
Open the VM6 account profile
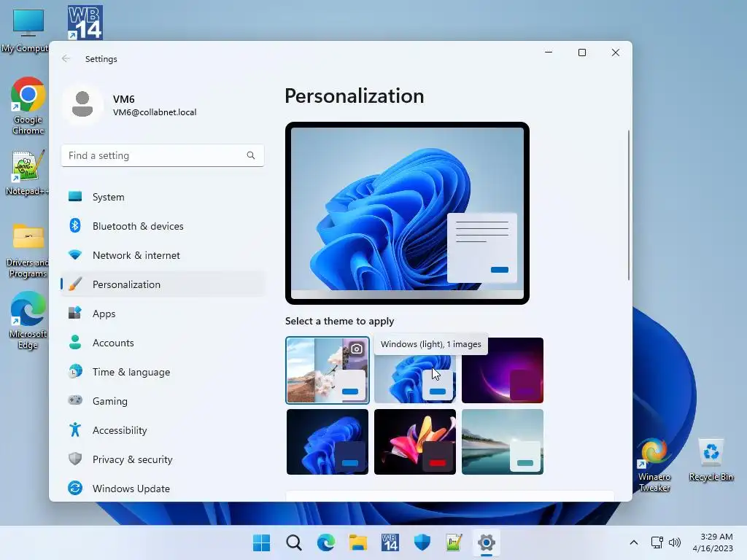pos(131,105)
